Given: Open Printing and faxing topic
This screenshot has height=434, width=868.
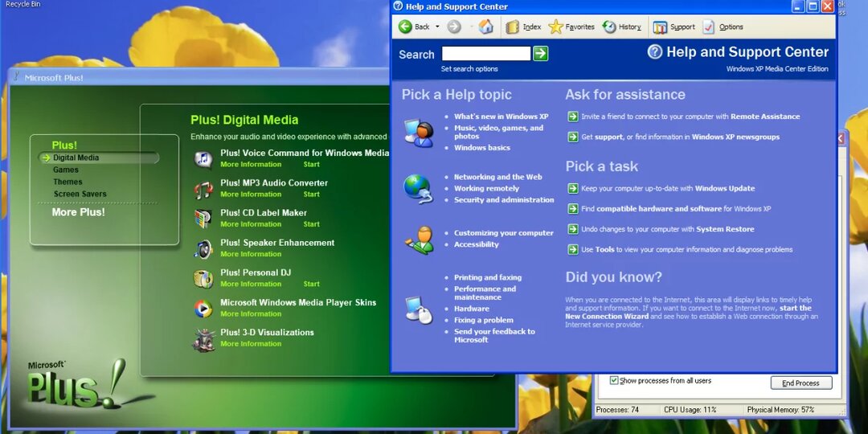Looking at the screenshot, I should [488, 278].
